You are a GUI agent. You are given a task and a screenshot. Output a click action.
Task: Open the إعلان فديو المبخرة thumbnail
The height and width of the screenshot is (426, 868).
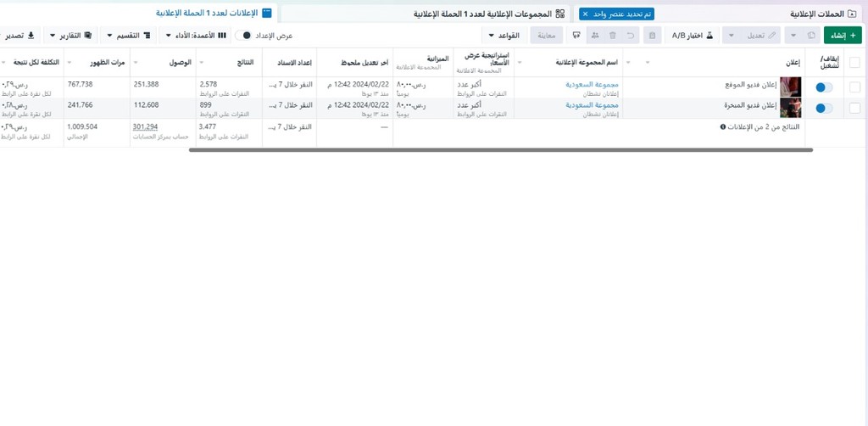791,108
